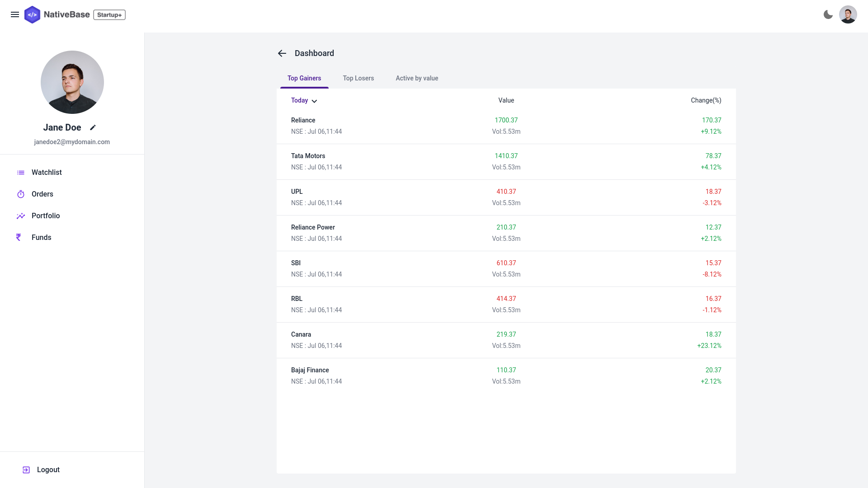Viewport: 868px width, 488px height.
Task: Click the 1700.37 value for Reliance
Action: click(x=506, y=120)
